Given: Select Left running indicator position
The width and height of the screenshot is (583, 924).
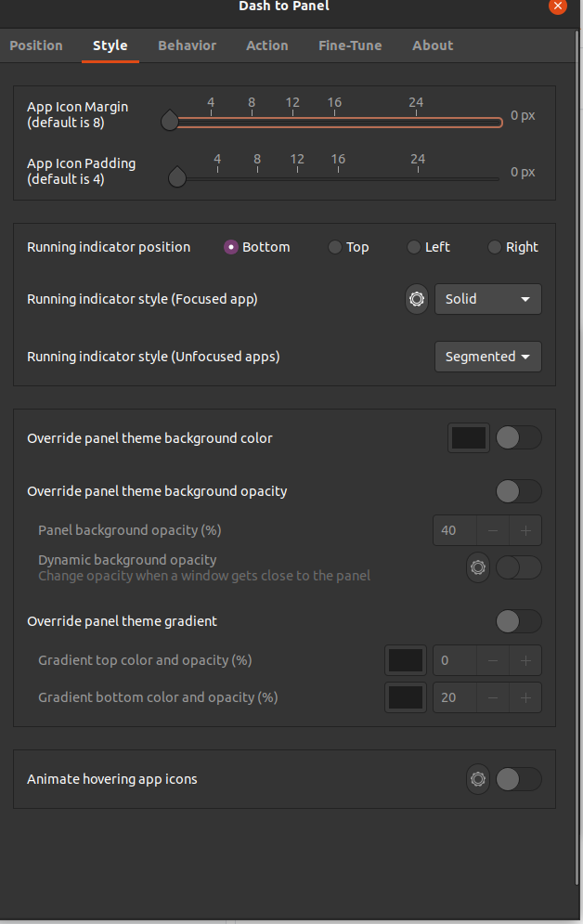Looking at the screenshot, I should point(428,247).
